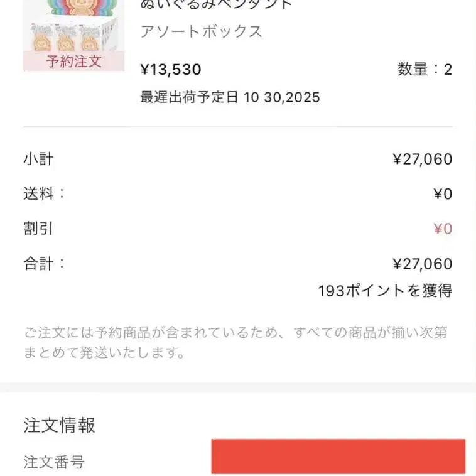The width and height of the screenshot is (476, 476).
Task: Tap the 注文番号 order number label
Action: 54,463
